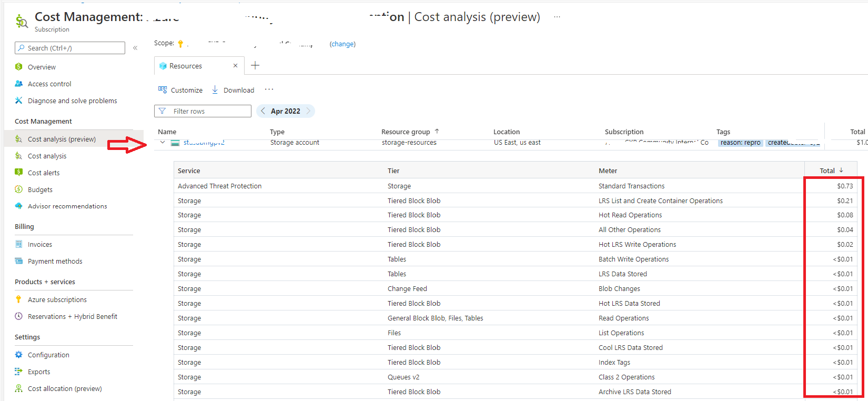Open the Apr 2022 date picker
This screenshot has height=401, width=868.
tap(286, 111)
